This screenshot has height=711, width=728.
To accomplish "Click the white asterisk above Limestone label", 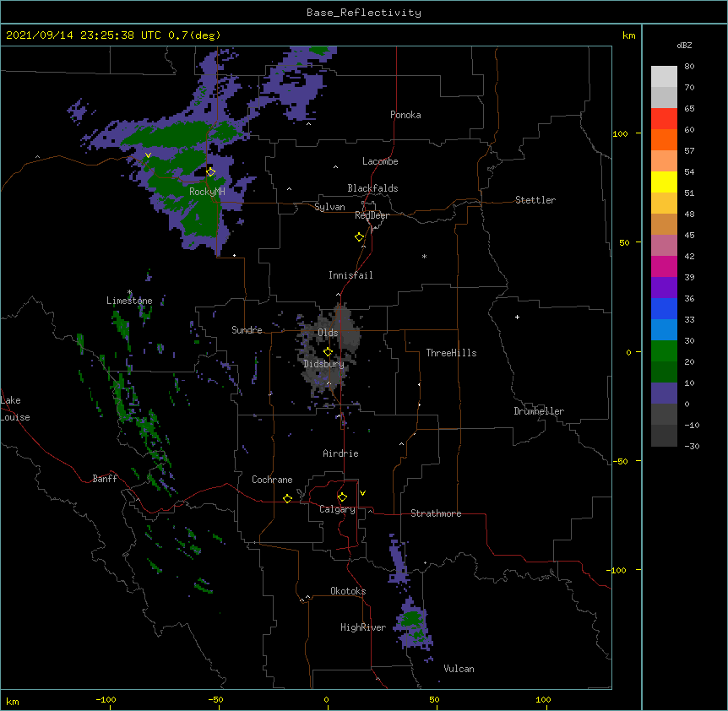I will point(129,292).
